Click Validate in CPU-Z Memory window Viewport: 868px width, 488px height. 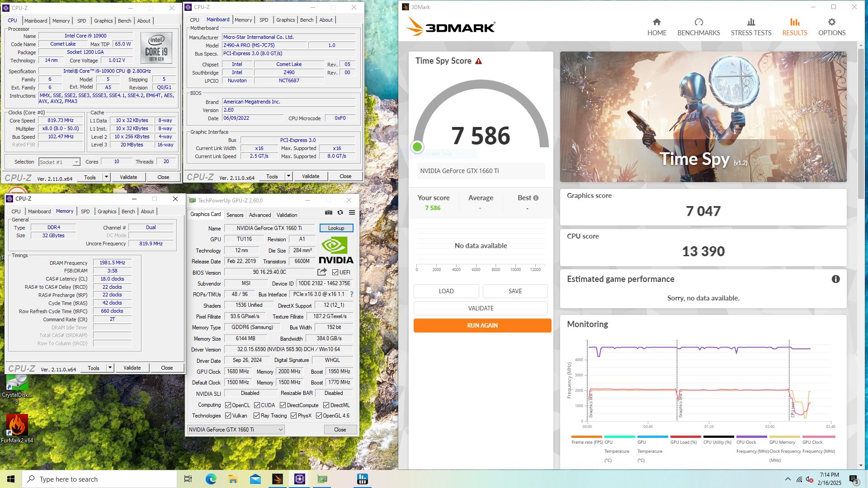pyautogui.click(x=132, y=368)
